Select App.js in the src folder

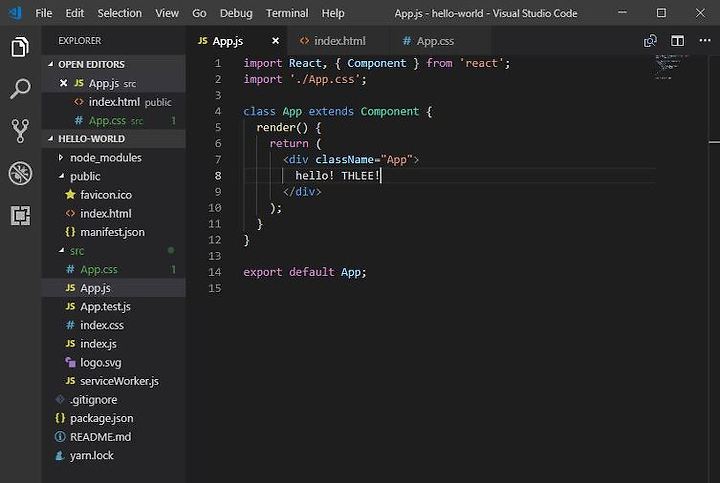click(114, 288)
